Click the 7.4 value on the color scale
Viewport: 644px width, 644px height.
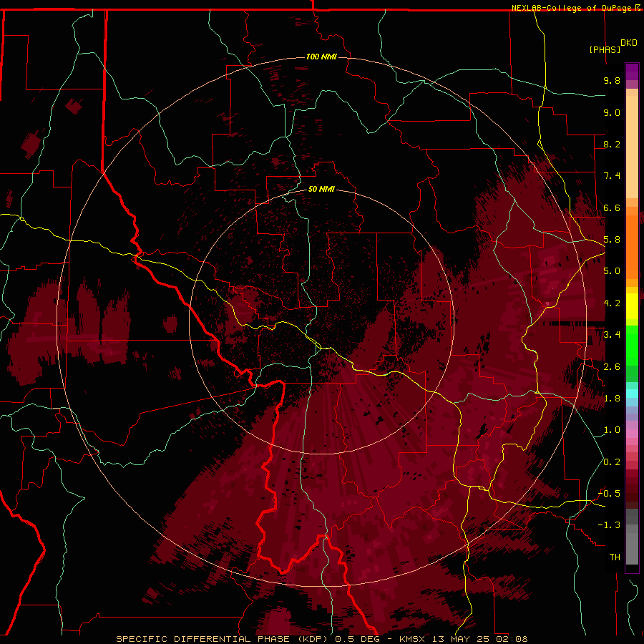point(612,176)
